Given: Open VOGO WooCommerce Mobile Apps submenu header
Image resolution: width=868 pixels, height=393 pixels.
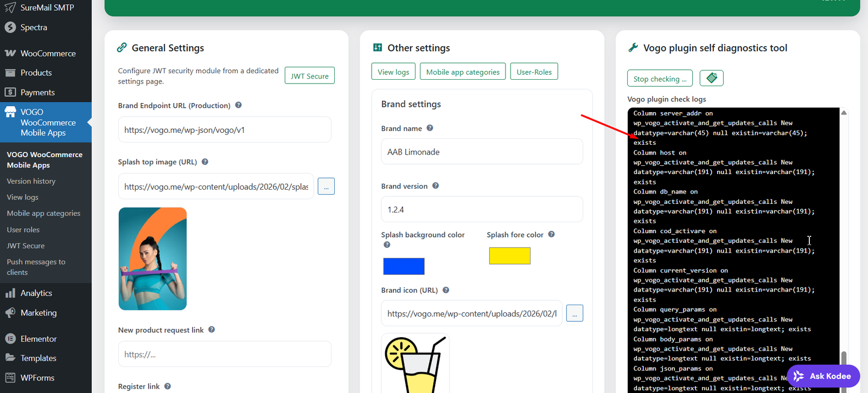Looking at the screenshot, I should coord(44,160).
